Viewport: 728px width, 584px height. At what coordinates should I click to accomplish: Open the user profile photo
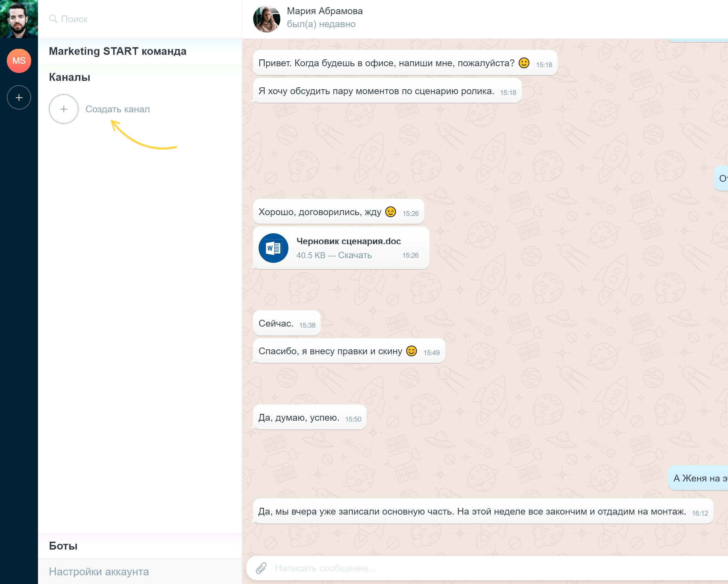(19, 19)
